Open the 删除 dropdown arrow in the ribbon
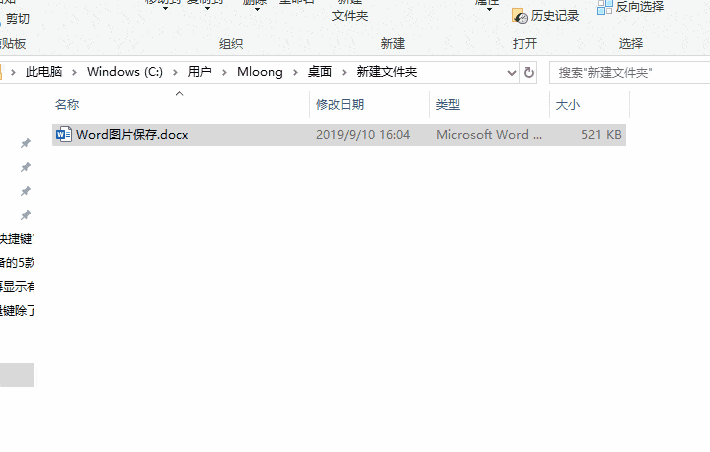 [x=257, y=9]
